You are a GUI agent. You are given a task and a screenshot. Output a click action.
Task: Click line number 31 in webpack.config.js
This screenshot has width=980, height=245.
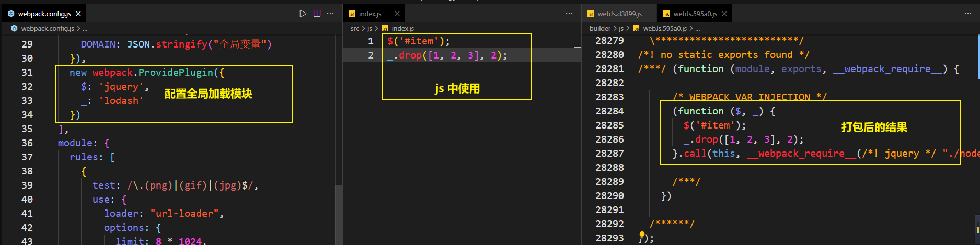(27, 73)
